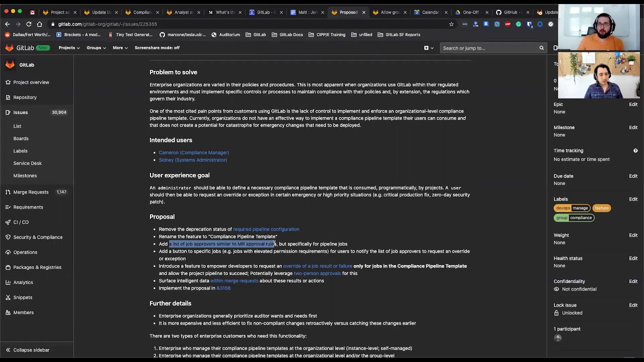Open Milestones in the sidebar

(x=25, y=176)
